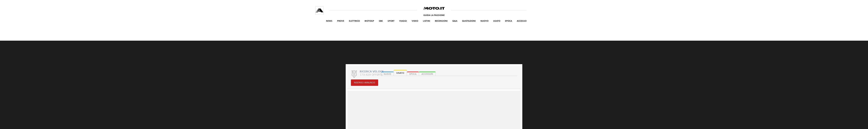Image resolution: width=868 pixels, height=129 pixels.
Task: Switch to the Nuovo search tab
Action: tap(388, 74)
